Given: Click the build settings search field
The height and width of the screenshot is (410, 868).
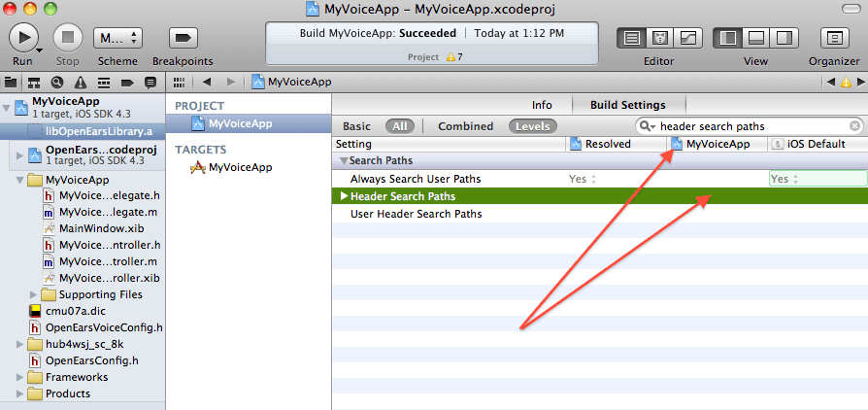Looking at the screenshot, I should [x=752, y=126].
